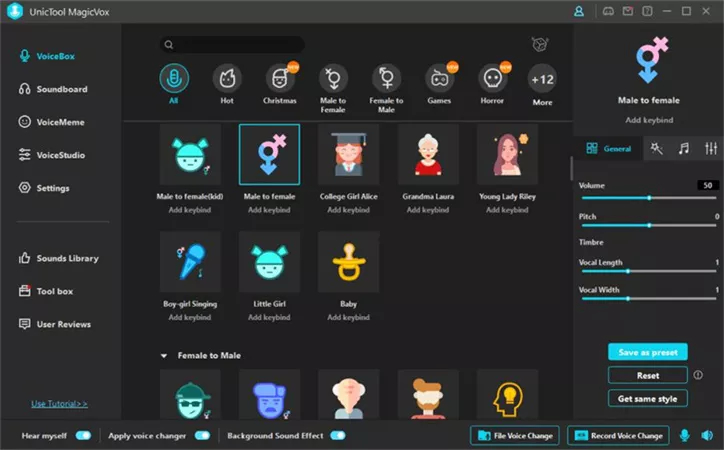This screenshot has width=724, height=450.
Task: Open User Reviews
Action: point(54,324)
